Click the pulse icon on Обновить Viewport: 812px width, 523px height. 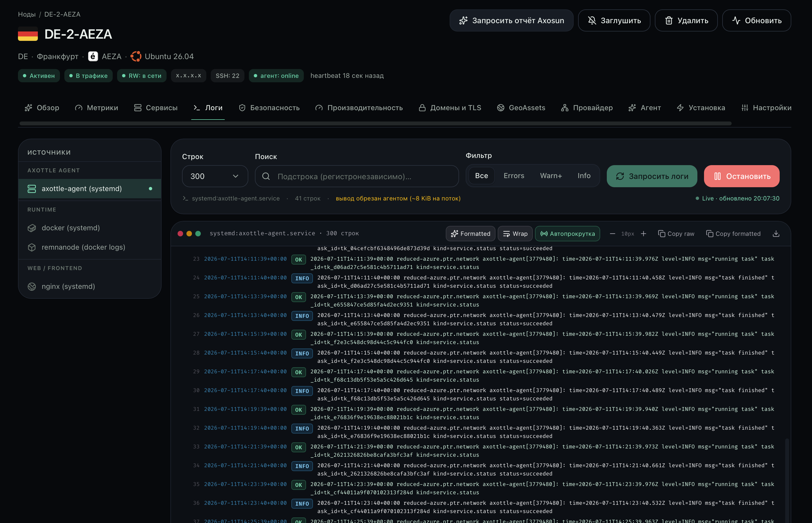[x=736, y=20]
